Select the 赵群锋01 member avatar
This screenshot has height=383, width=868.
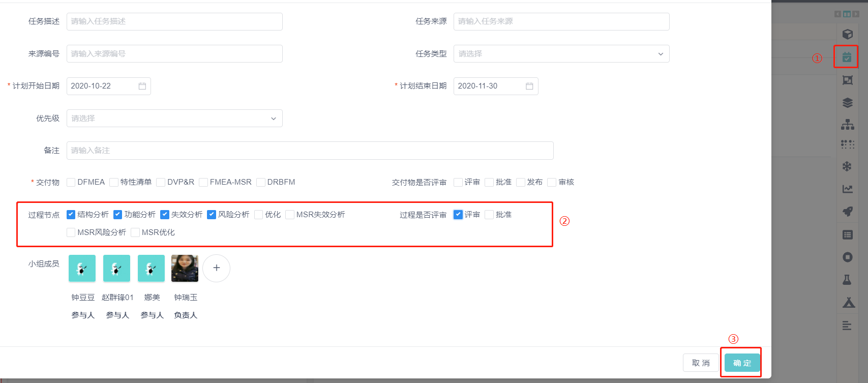click(x=117, y=268)
